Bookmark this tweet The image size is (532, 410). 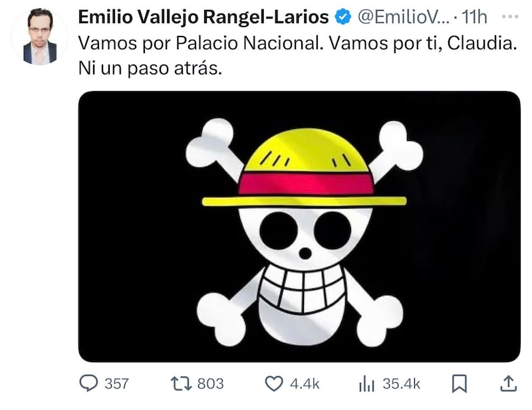pyautogui.click(x=459, y=383)
